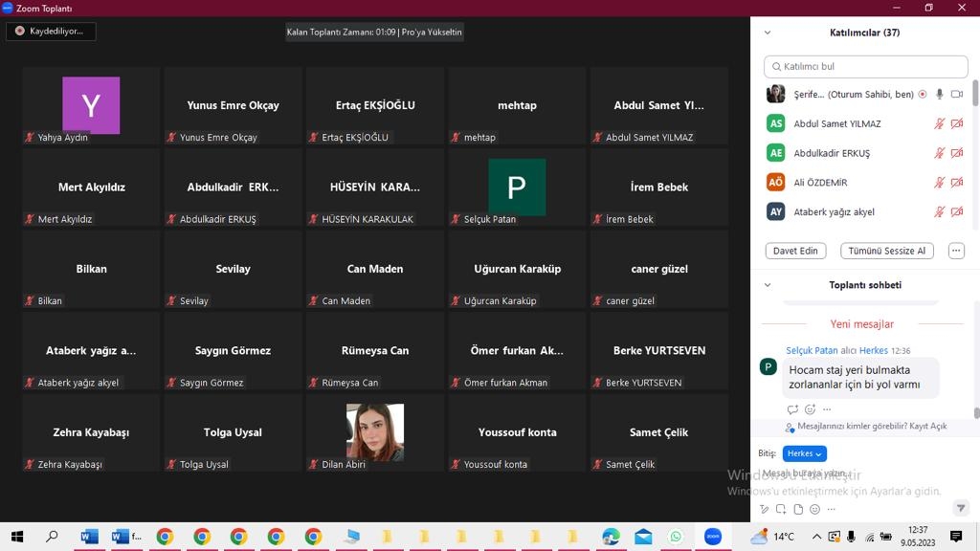Click the chat message bubble from Selçuk Patan
Image resolution: width=980 pixels, height=551 pixels.
coord(860,377)
